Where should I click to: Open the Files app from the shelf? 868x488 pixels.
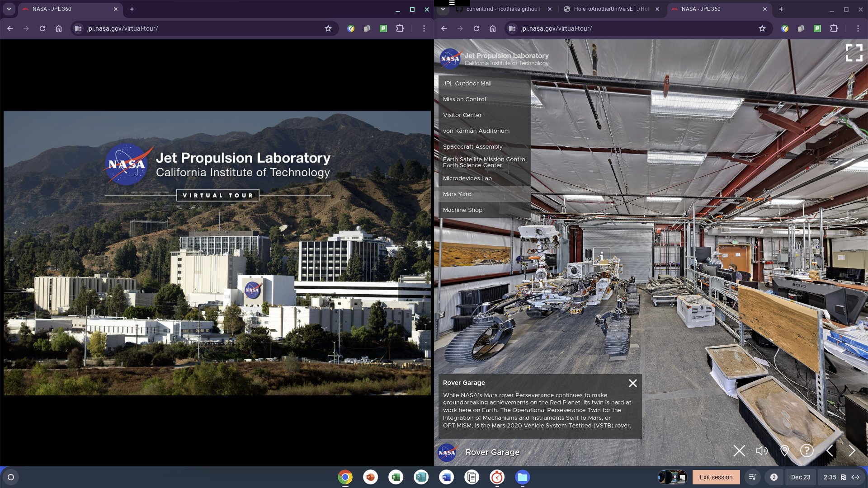click(522, 477)
